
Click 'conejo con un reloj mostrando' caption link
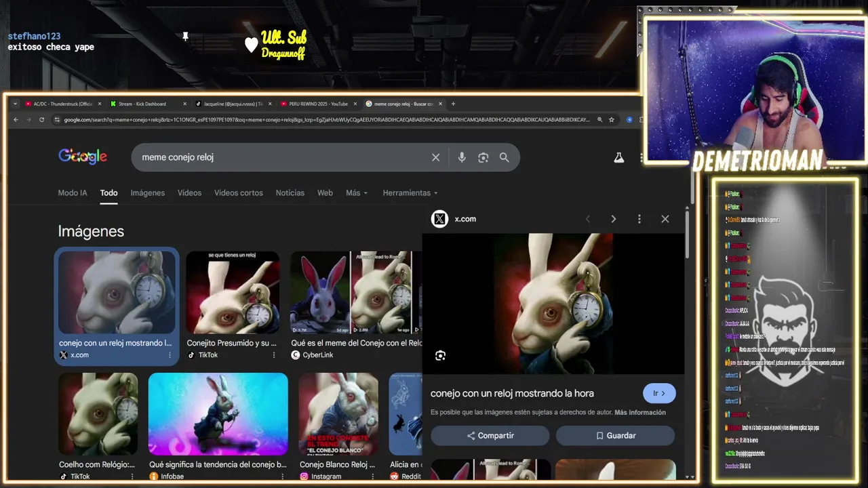pyautogui.click(x=115, y=343)
